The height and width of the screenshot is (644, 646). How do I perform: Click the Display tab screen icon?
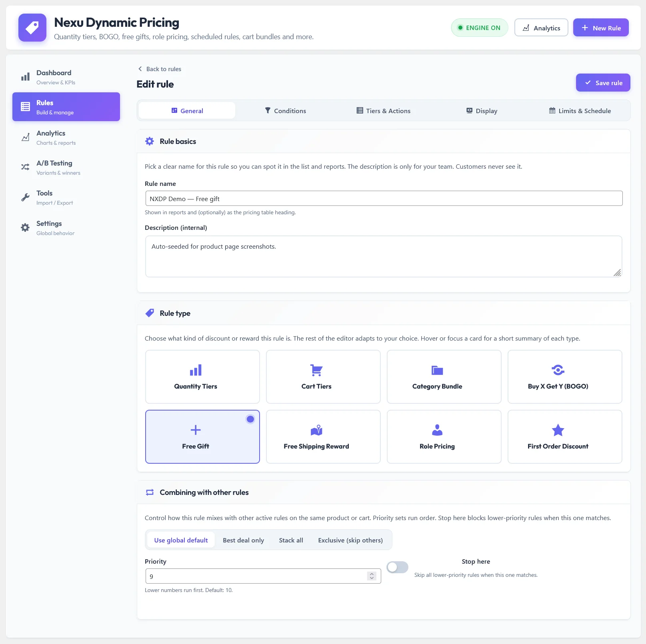click(x=469, y=110)
